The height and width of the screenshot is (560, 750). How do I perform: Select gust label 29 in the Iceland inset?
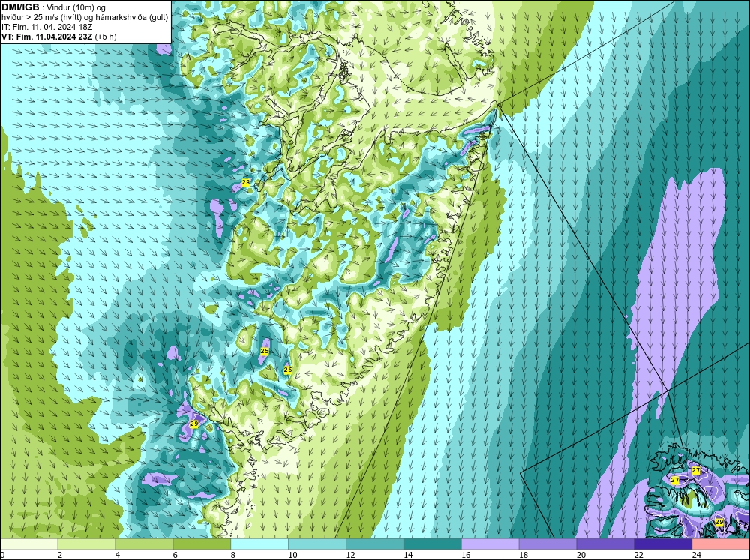[x=719, y=522]
